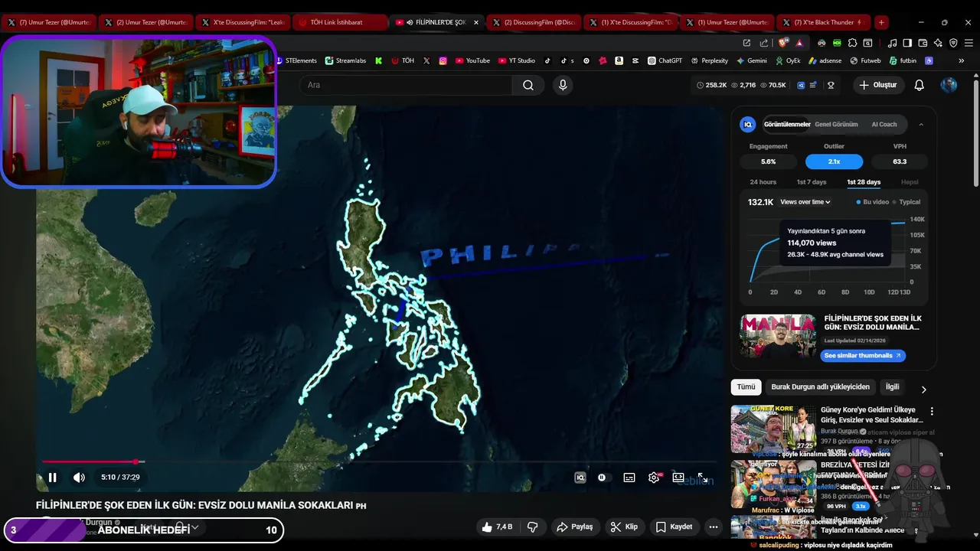Toggle the Bu video legend series
Screen dimensions: 980x551
(873, 202)
